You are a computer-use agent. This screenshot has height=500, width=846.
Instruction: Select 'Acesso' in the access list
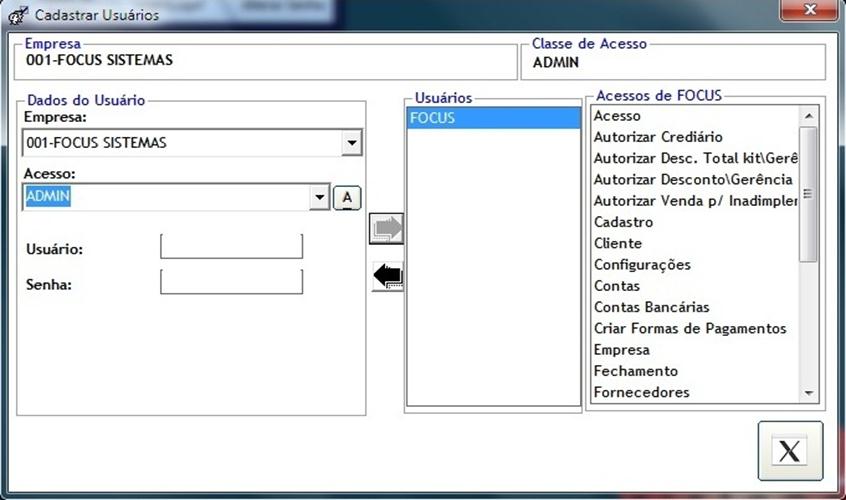click(694, 116)
